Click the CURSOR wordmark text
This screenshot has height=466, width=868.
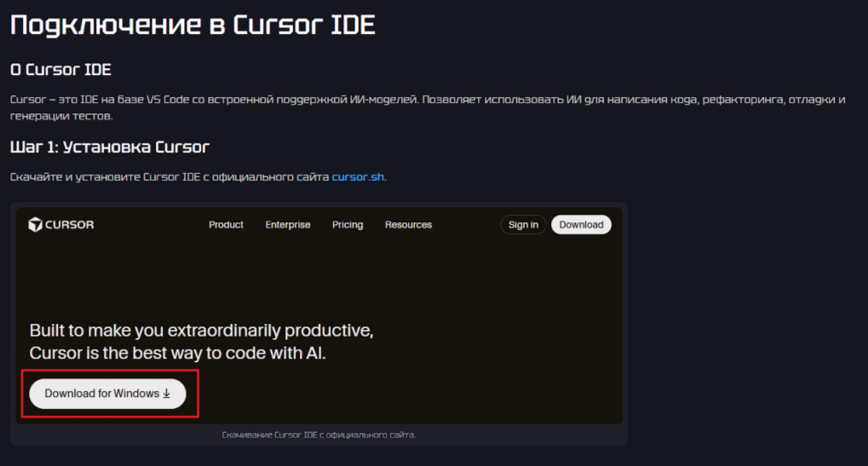pyautogui.click(x=70, y=225)
